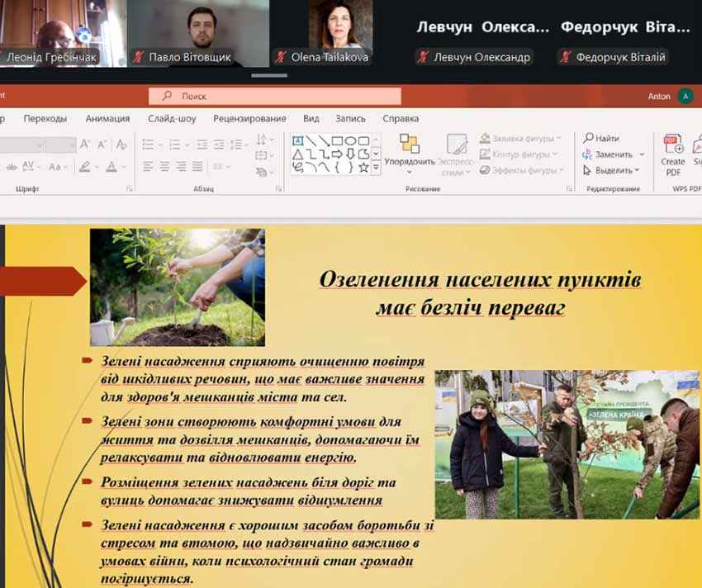The image size is (702, 588).
Task: Open the Выделить dropdown
Action: click(x=612, y=170)
